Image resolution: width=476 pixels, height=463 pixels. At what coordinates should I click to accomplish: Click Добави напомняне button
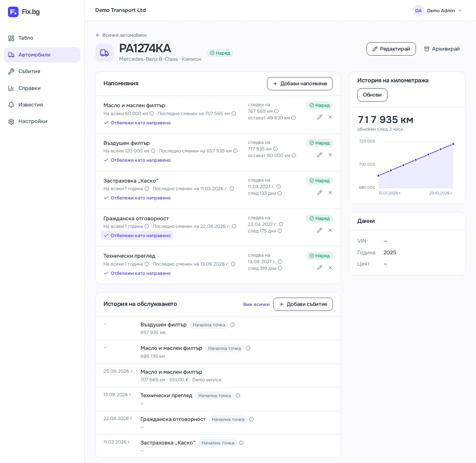tap(300, 84)
